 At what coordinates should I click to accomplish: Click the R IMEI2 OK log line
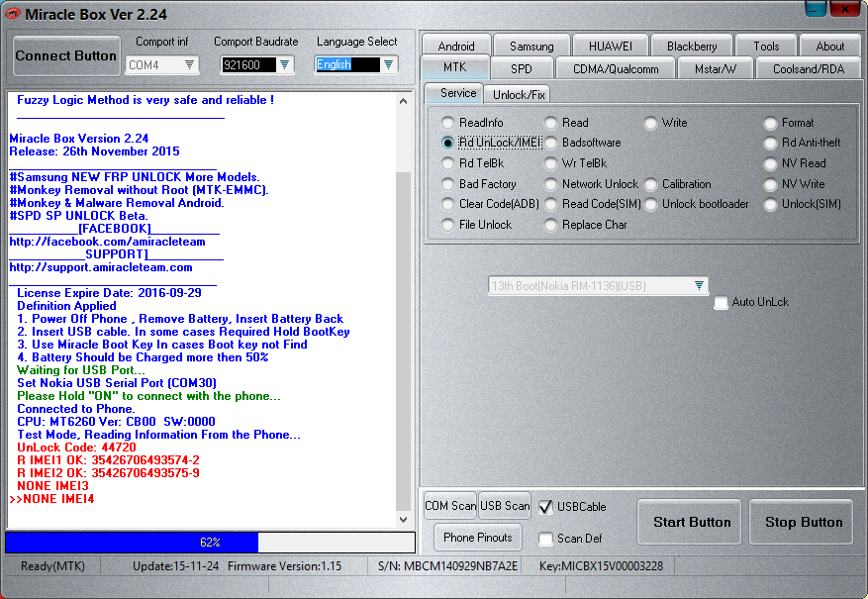(108, 473)
